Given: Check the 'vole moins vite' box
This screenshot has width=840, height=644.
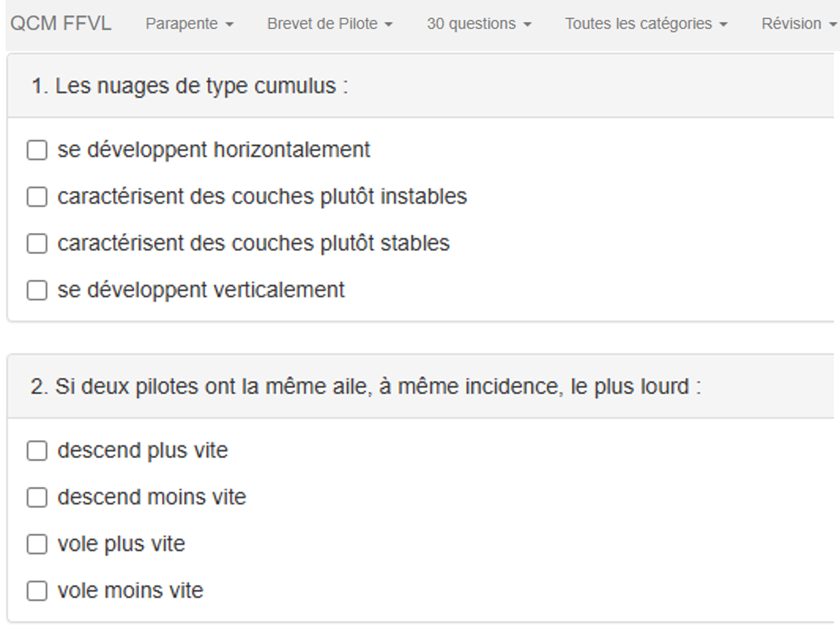Looking at the screenshot, I should click(x=37, y=591).
